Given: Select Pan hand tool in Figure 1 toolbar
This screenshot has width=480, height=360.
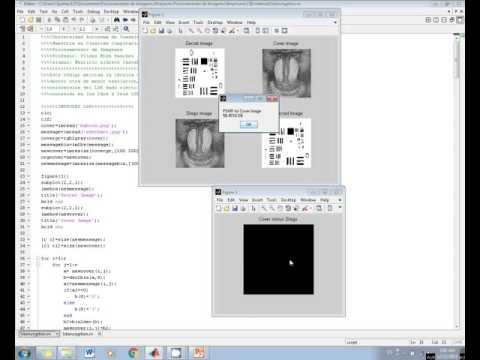Looking at the screenshot, I should click(207, 31).
